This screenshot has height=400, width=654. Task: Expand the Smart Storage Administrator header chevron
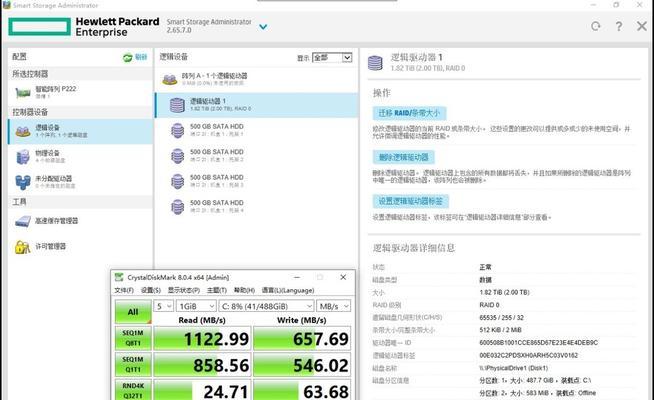click(x=263, y=27)
